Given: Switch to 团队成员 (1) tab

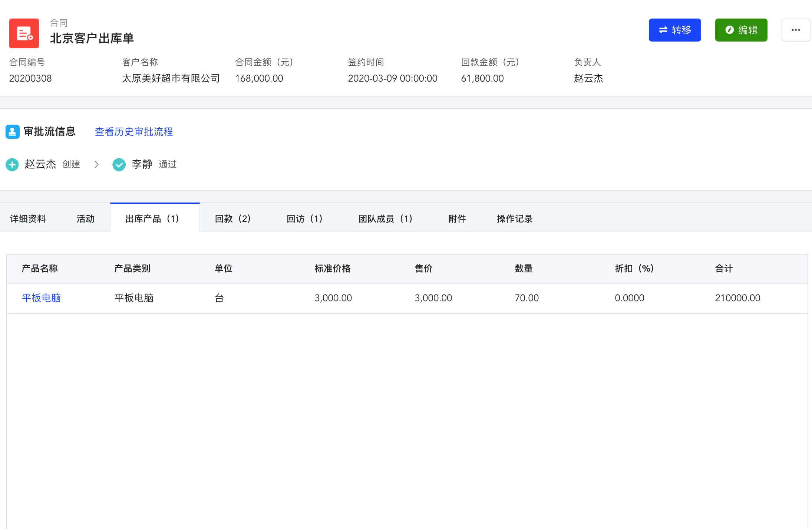Looking at the screenshot, I should 386,219.
